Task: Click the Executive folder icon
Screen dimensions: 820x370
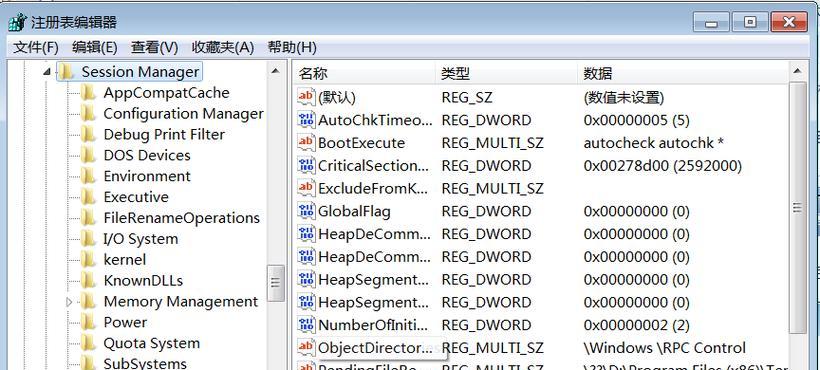Action: [88, 197]
